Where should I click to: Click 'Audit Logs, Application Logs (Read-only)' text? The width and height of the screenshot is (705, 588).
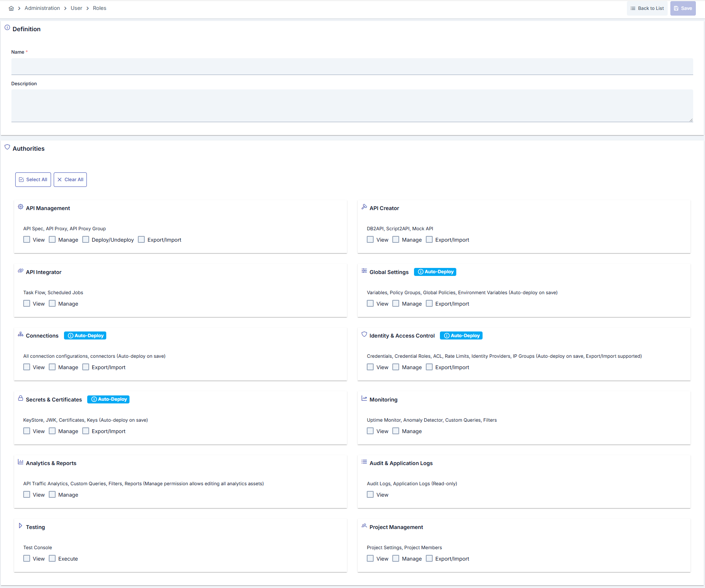point(412,484)
